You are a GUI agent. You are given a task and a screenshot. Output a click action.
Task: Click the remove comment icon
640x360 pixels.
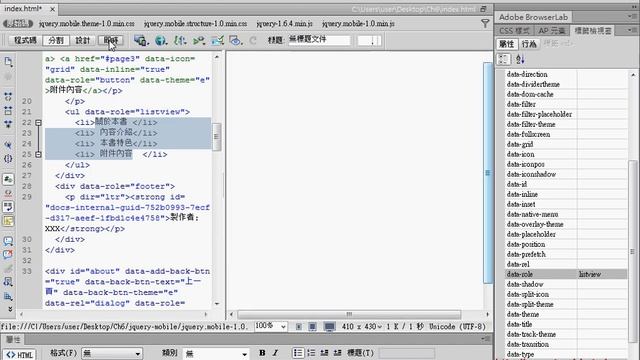point(8,255)
